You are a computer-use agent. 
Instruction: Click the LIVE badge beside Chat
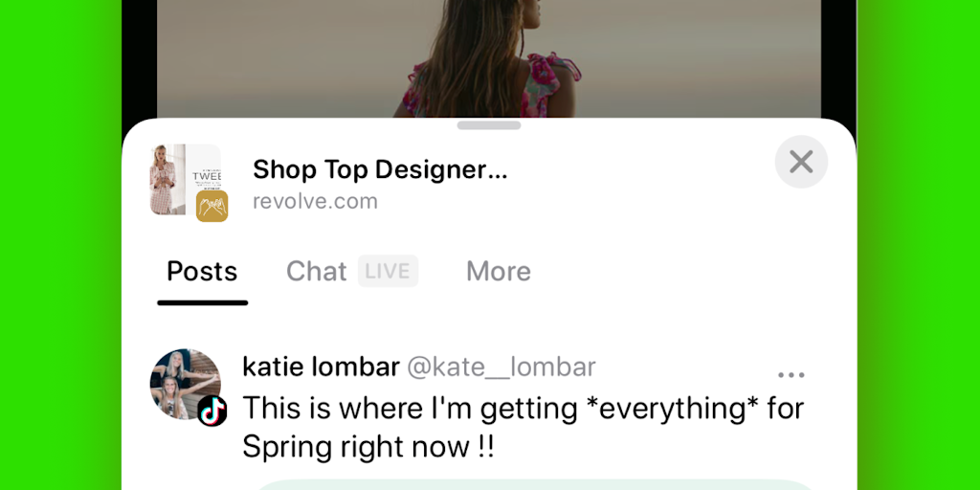tap(388, 271)
